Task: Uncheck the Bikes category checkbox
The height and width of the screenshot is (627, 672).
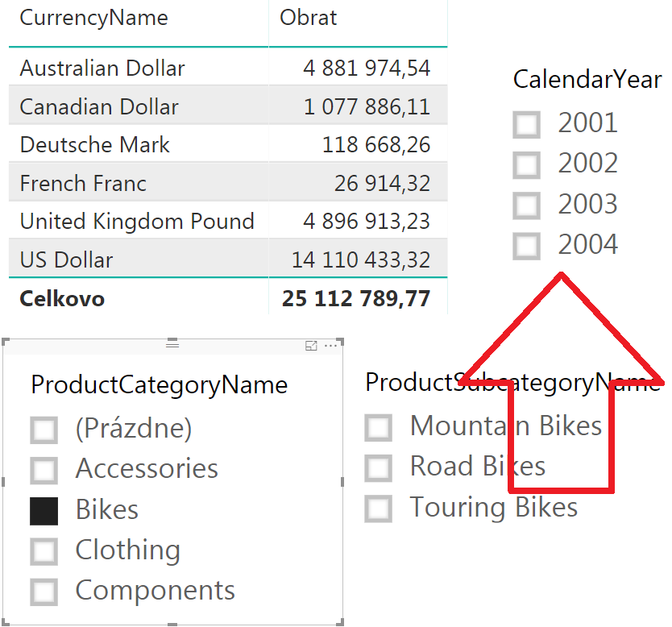Action: coord(44,511)
